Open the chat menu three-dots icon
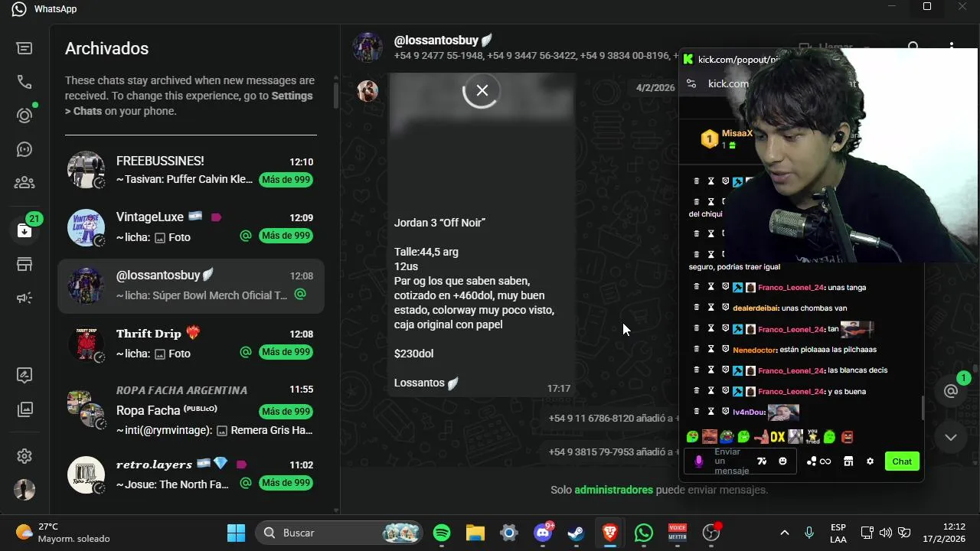This screenshot has width=980, height=551. [x=952, y=47]
